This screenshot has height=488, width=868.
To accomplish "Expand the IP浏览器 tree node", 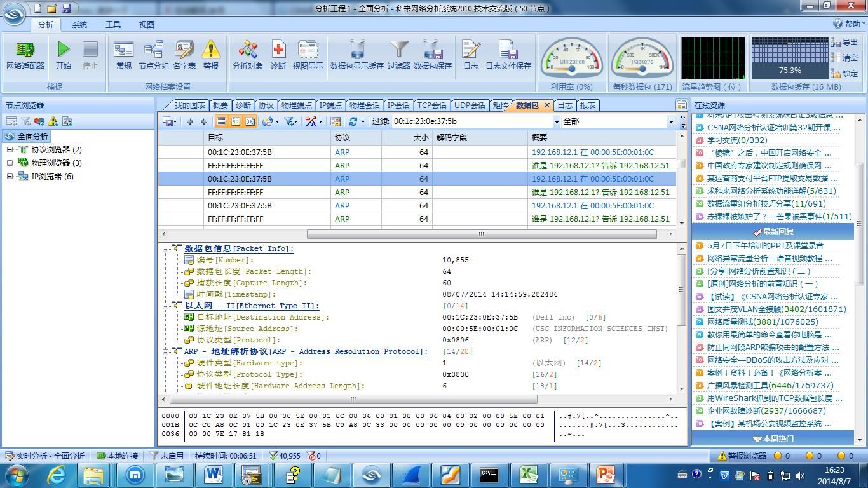I will [10, 177].
